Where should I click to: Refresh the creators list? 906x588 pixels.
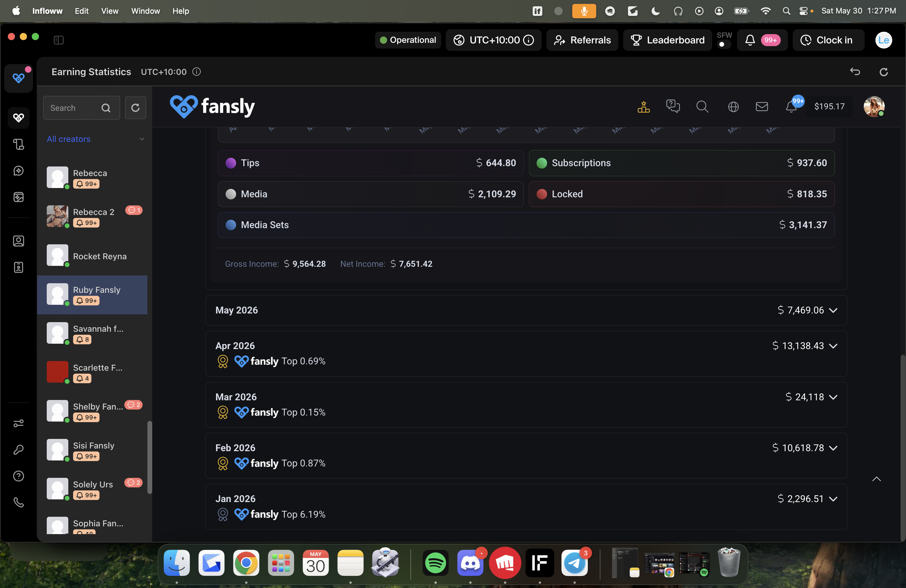[x=135, y=108]
